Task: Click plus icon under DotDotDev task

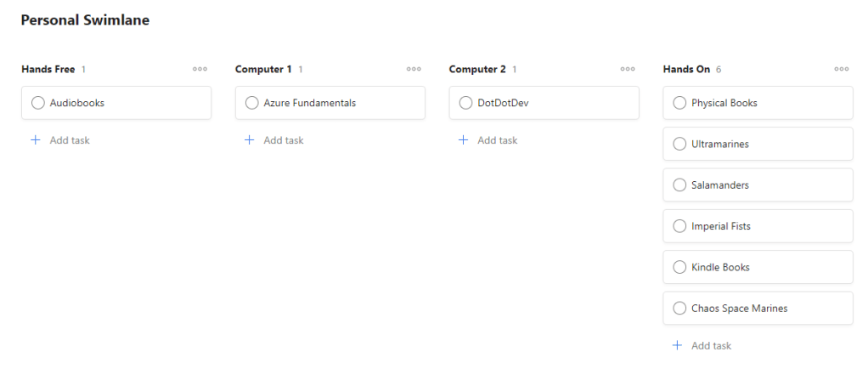Action: point(464,140)
